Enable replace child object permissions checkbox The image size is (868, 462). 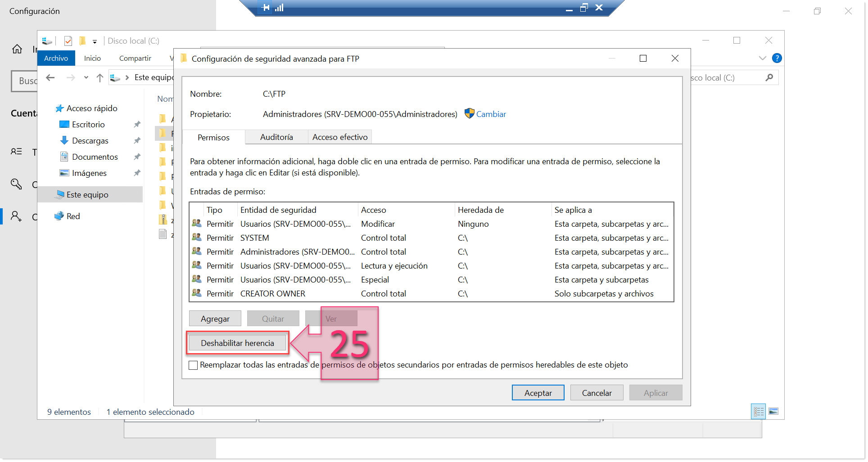[193, 365]
